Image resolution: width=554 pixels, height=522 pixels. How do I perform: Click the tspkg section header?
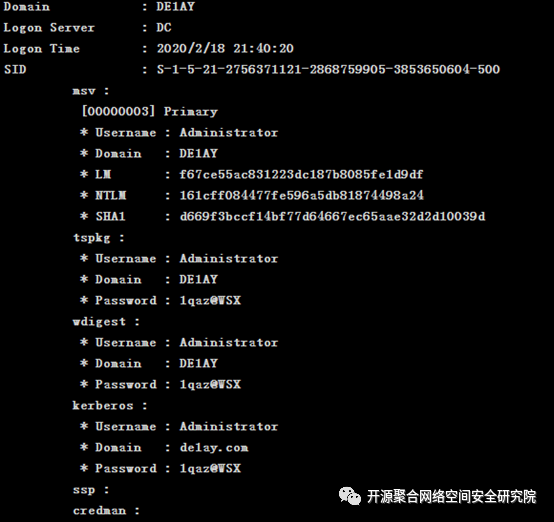pos(99,238)
